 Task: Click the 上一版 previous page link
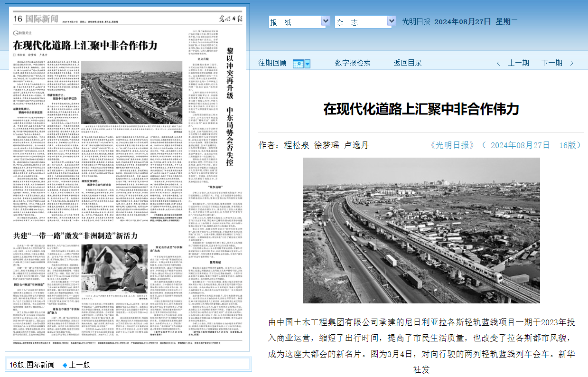click(x=79, y=365)
